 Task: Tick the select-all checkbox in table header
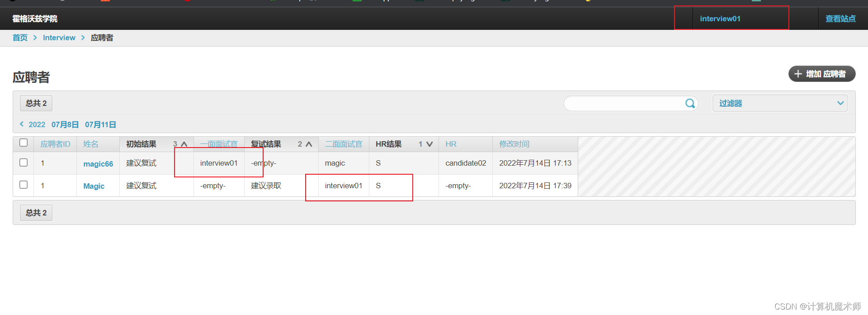tap(24, 143)
